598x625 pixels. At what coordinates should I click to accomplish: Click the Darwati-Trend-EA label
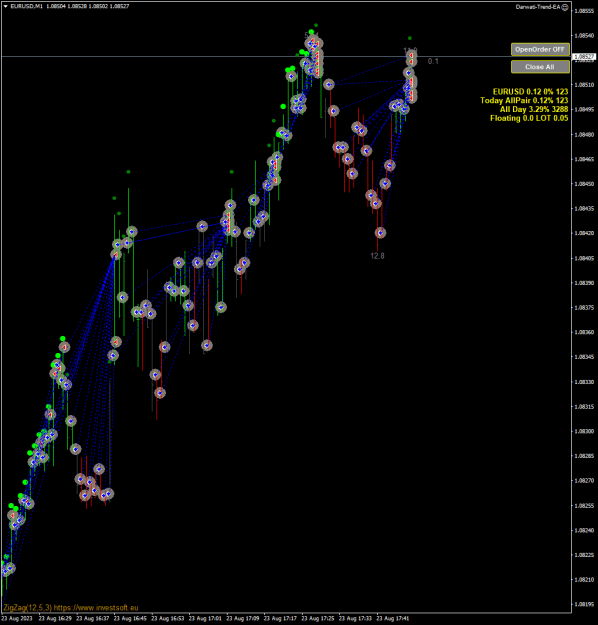[538, 7]
